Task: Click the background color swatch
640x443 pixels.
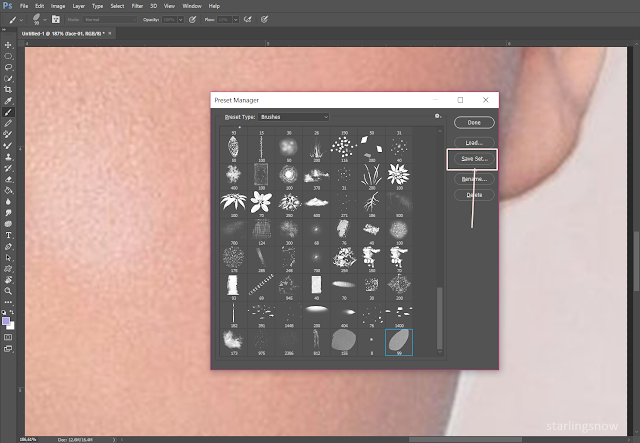Action: [x=11, y=326]
